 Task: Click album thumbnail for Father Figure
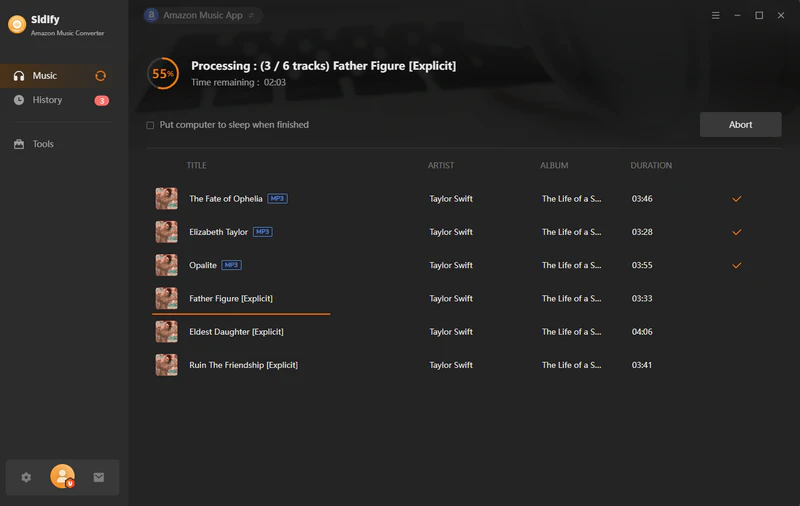pos(167,298)
